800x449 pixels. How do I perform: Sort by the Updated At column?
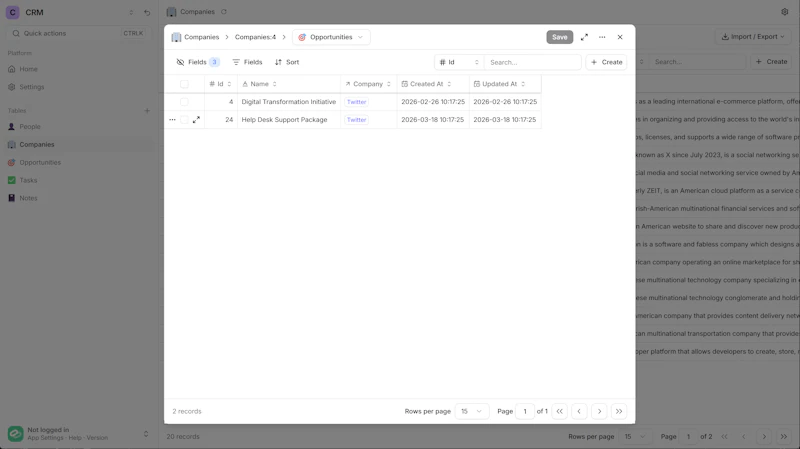[505, 84]
